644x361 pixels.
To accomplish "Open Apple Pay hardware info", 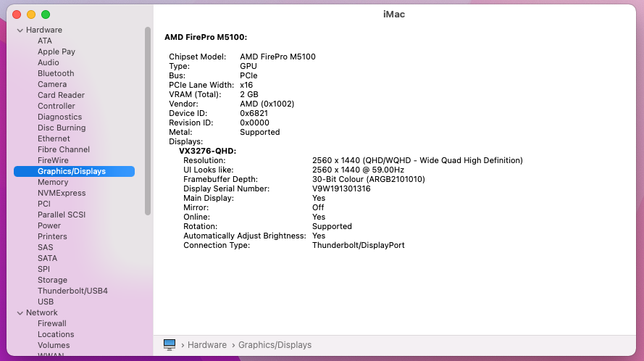I will (x=57, y=51).
